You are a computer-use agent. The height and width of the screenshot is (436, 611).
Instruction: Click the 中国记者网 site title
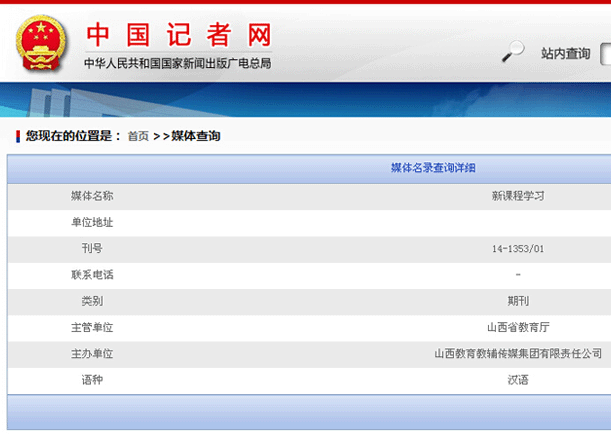178,35
